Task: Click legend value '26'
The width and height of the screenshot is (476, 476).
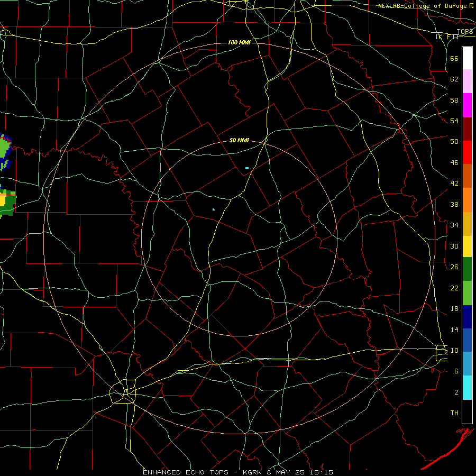Action: (454, 267)
